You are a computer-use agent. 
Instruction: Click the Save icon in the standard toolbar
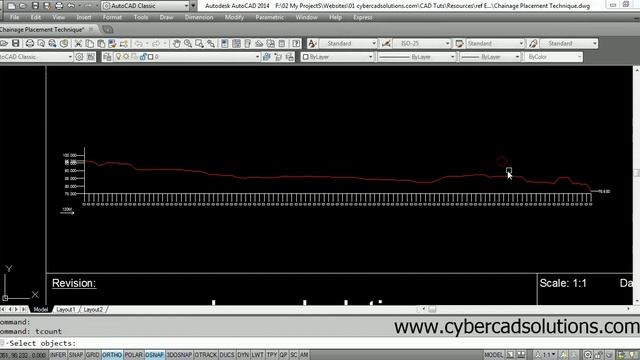tap(16, 43)
